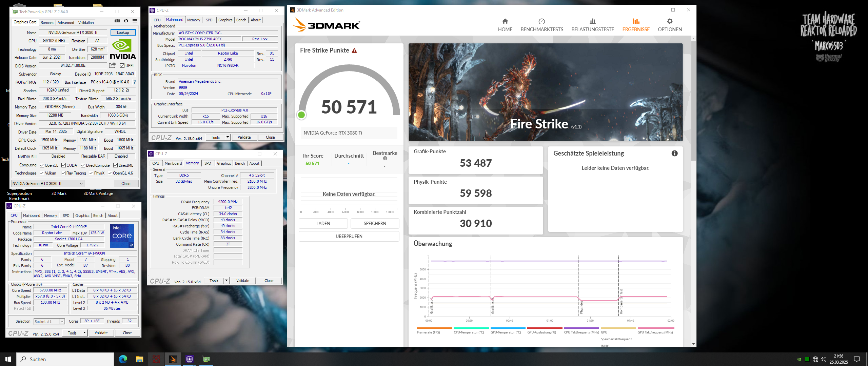
Task: Click the Fire Strike warning triangle icon
Action: point(354,50)
